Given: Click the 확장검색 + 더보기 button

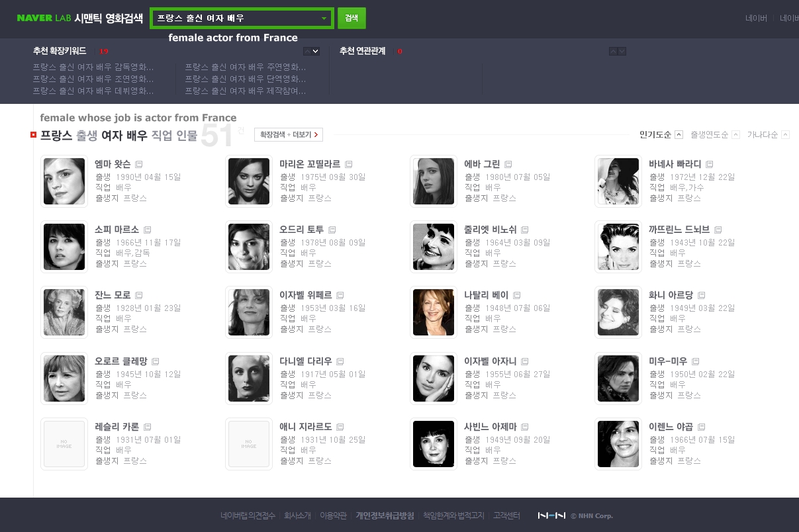Looking at the screenshot, I should click(289, 135).
